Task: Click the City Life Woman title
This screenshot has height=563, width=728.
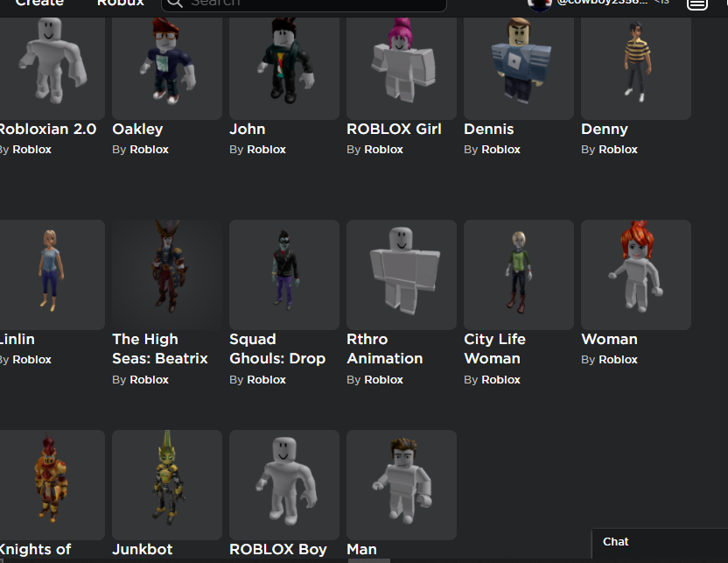Action: (x=495, y=348)
